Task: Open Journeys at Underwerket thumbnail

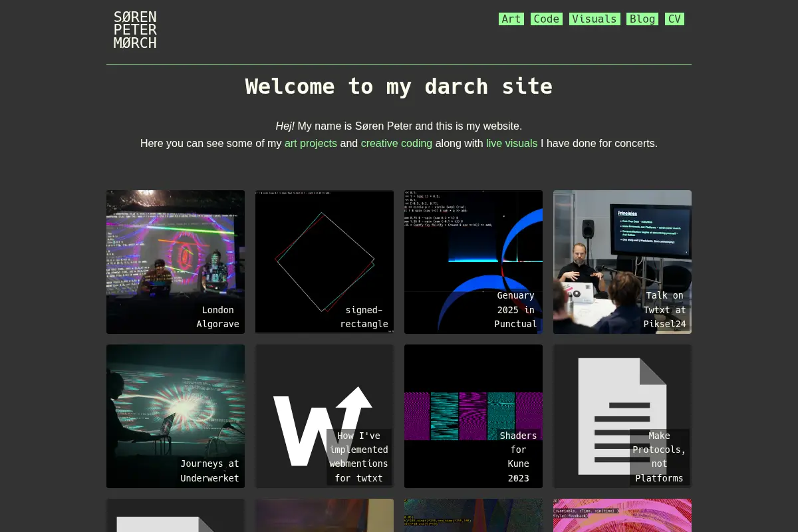Action: 176,416
